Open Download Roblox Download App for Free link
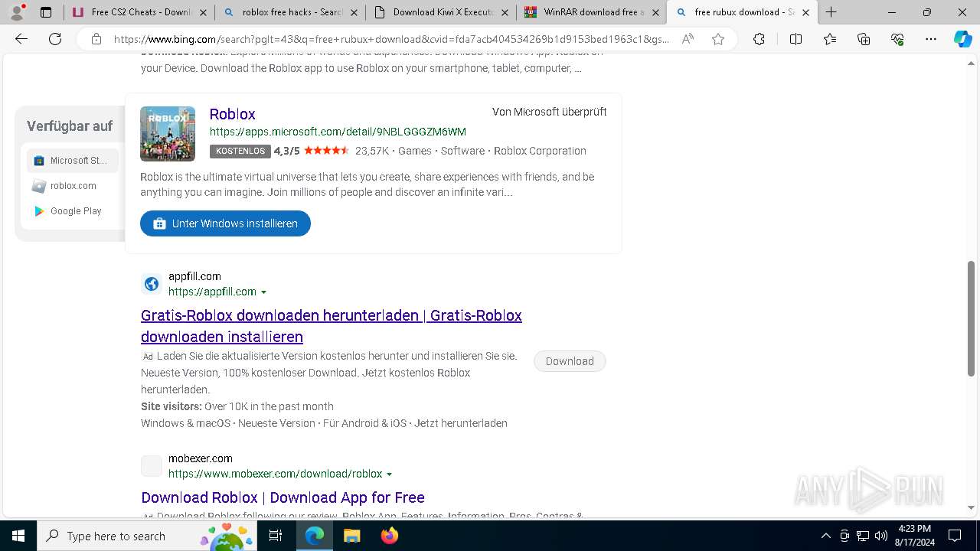Screen dimensions: 980x551 click(283, 497)
